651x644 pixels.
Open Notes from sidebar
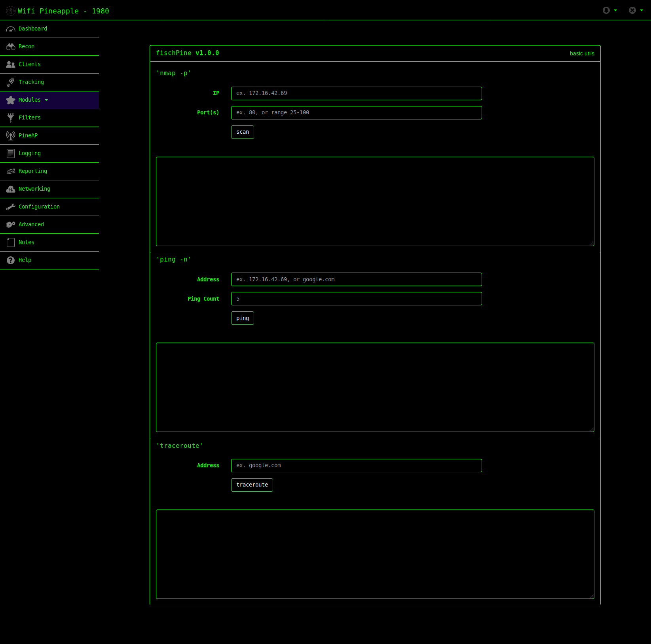click(x=49, y=242)
